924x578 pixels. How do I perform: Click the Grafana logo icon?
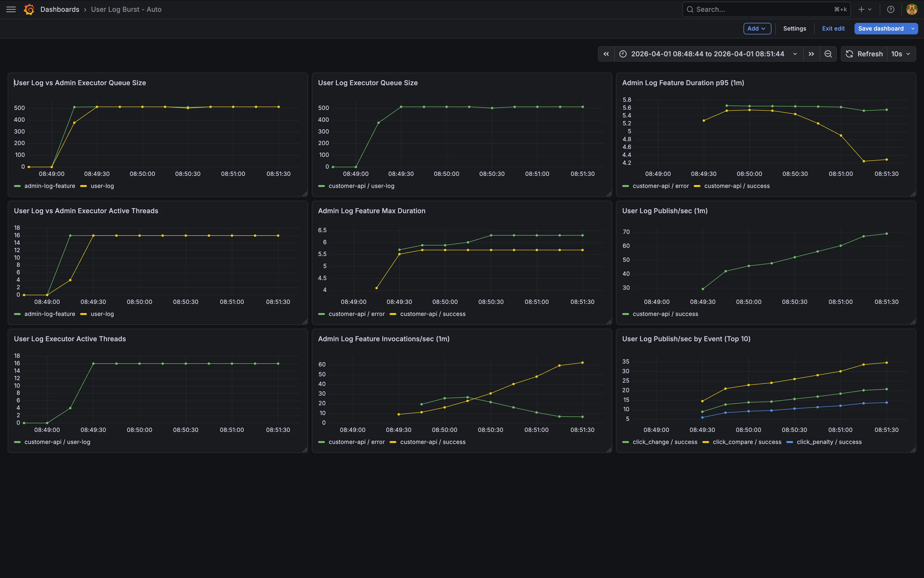coord(29,10)
